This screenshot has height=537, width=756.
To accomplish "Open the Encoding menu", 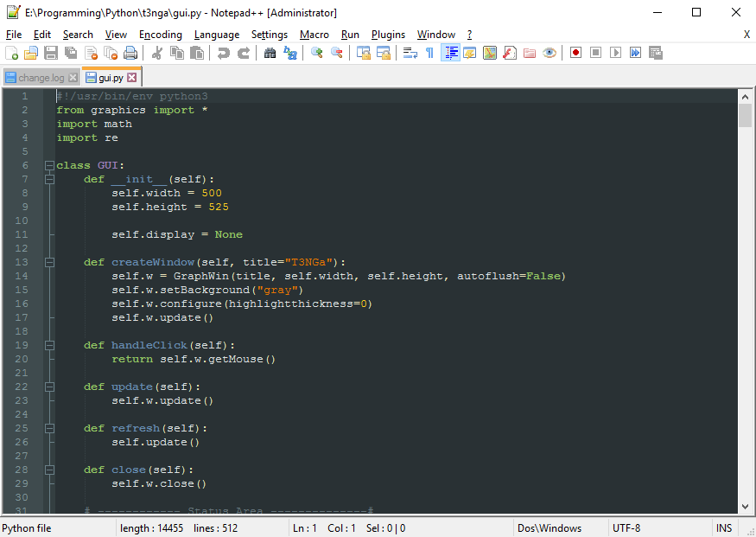I will [x=161, y=35].
